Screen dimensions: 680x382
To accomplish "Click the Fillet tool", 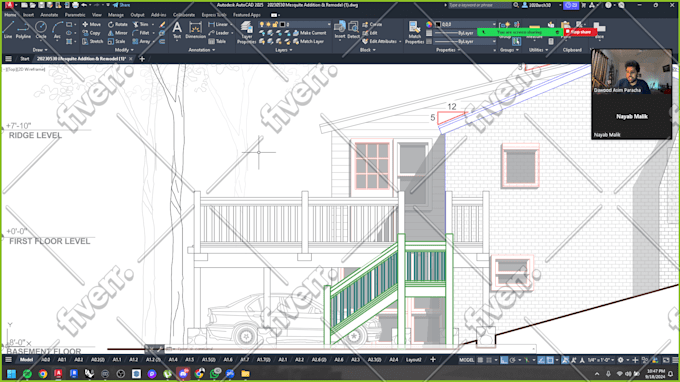I will (141, 33).
